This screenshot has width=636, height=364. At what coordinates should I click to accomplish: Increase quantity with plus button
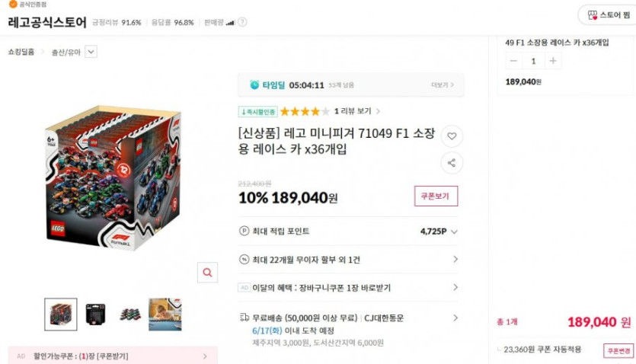pyautogui.click(x=552, y=61)
